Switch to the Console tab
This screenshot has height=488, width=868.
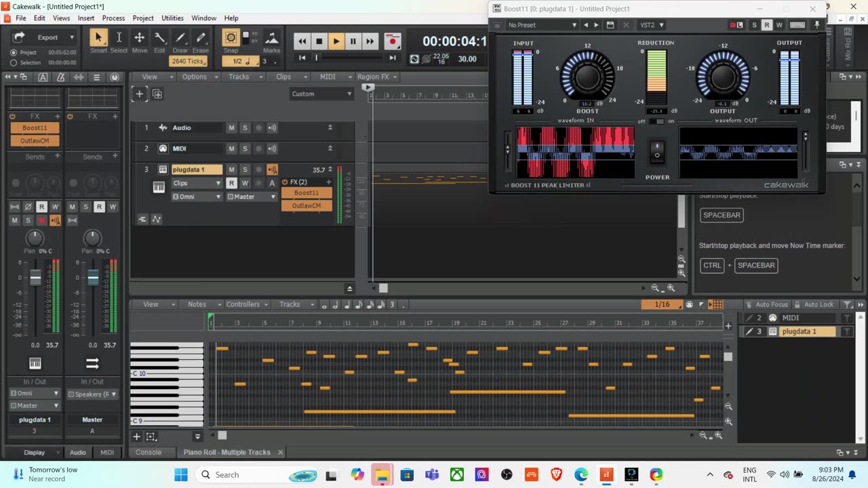point(149,452)
